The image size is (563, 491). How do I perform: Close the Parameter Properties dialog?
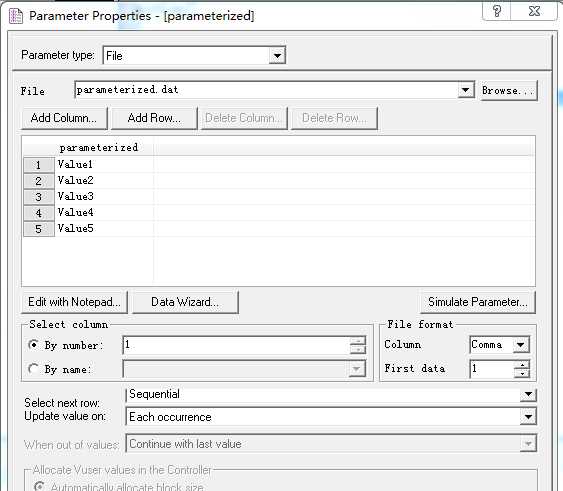(x=534, y=11)
